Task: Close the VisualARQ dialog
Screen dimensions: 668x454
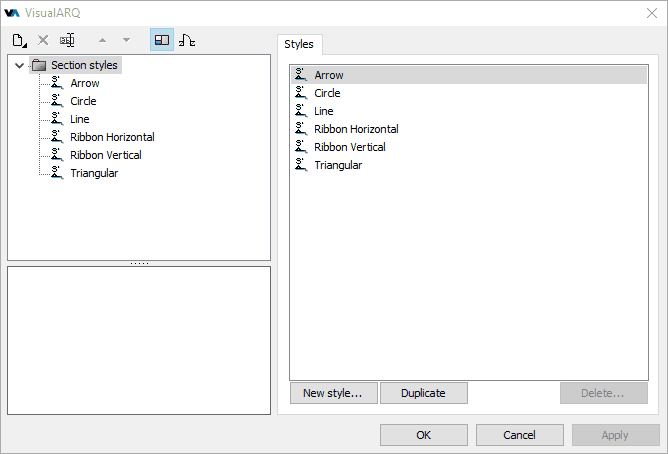Action: coord(651,13)
